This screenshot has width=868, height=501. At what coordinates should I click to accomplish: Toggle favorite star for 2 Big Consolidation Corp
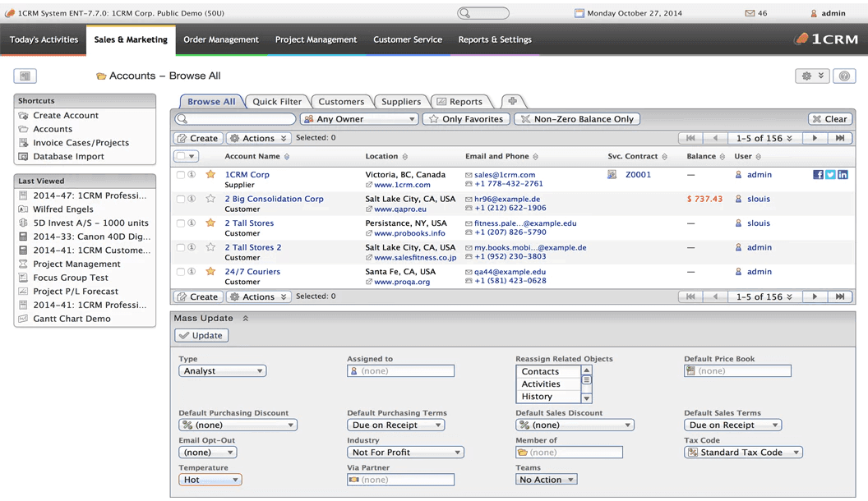(x=210, y=199)
